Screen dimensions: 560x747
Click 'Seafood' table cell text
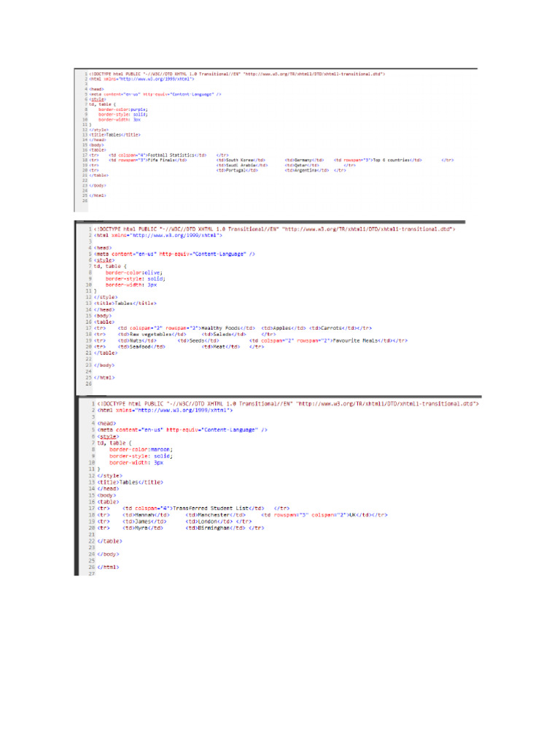[x=141, y=347]
